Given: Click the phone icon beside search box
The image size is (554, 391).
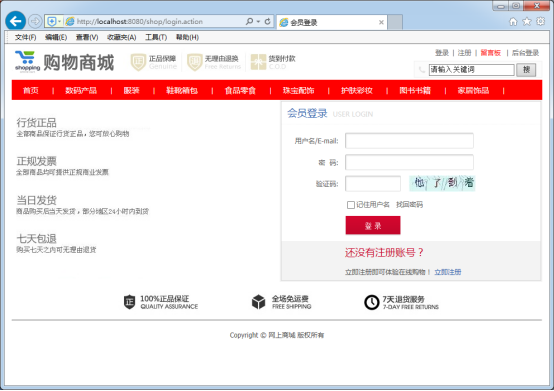Looking at the screenshot, I should pyautogui.click(x=422, y=70).
